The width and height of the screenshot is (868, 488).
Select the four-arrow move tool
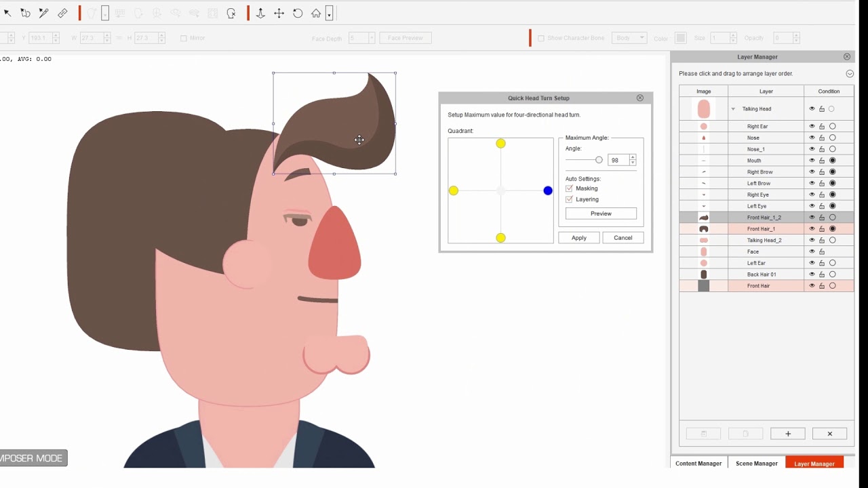coord(279,13)
